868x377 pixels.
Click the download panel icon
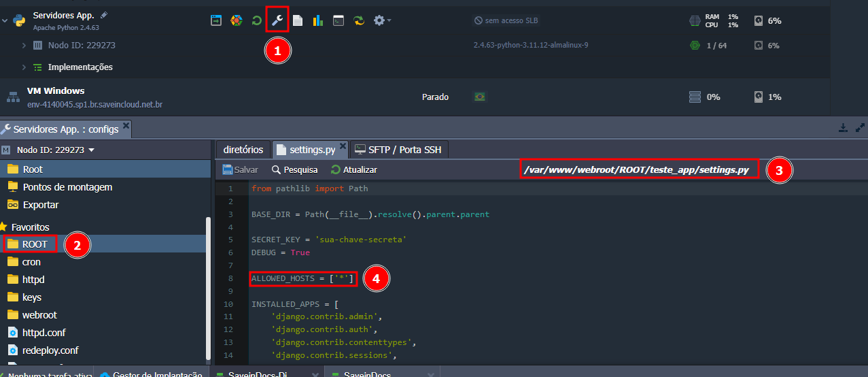click(843, 127)
